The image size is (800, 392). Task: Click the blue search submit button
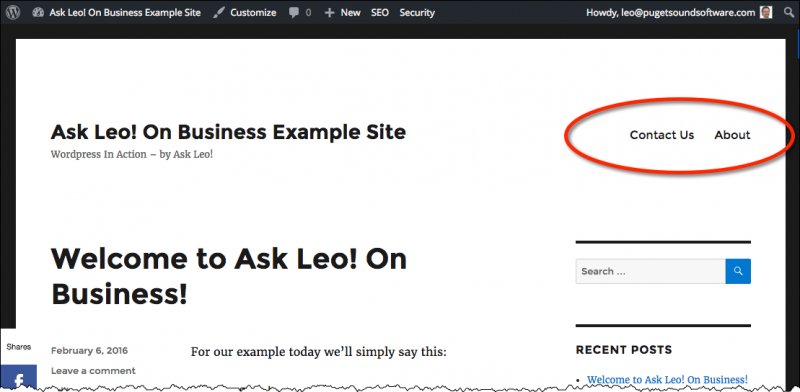[x=738, y=271]
